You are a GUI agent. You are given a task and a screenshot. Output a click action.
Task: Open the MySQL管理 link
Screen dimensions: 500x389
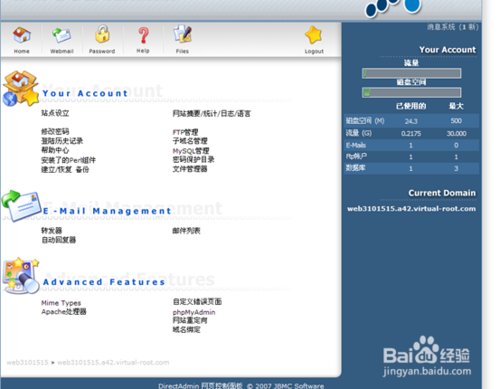pos(191,151)
